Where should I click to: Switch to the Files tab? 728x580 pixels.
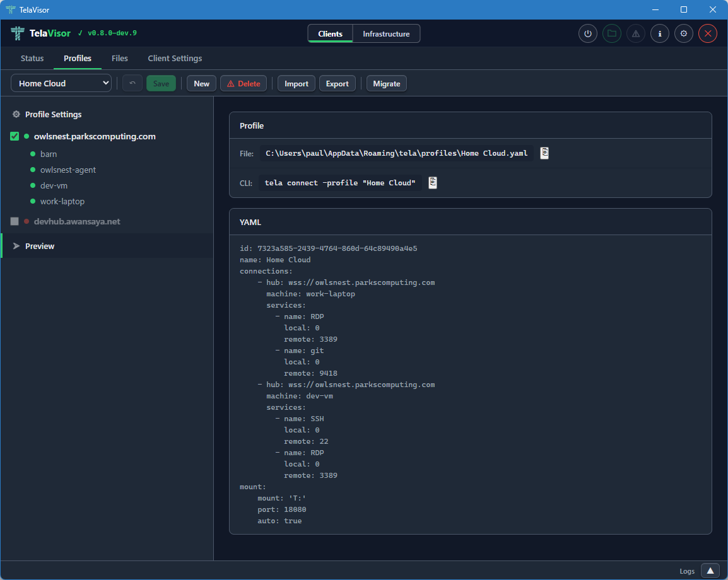119,58
